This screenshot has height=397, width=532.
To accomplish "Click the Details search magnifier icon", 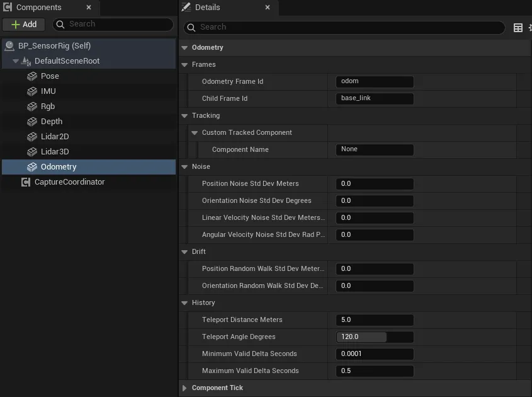I will [191, 28].
